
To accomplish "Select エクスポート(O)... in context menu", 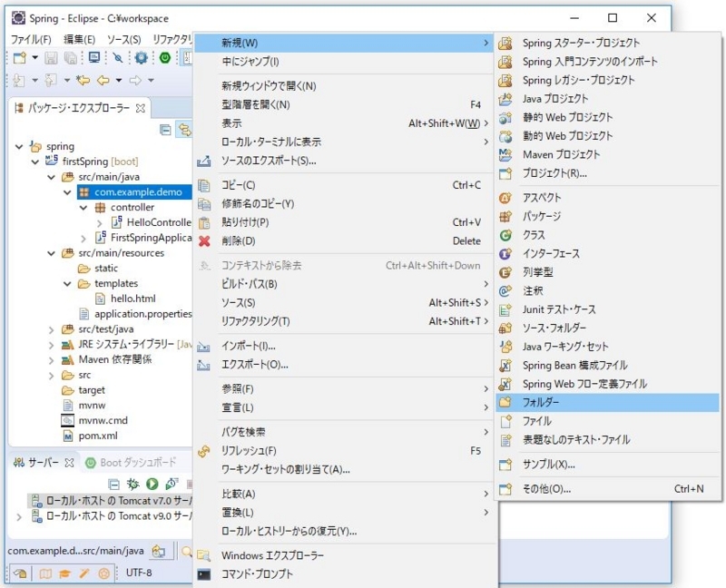I will pyautogui.click(x=344, y=365).
